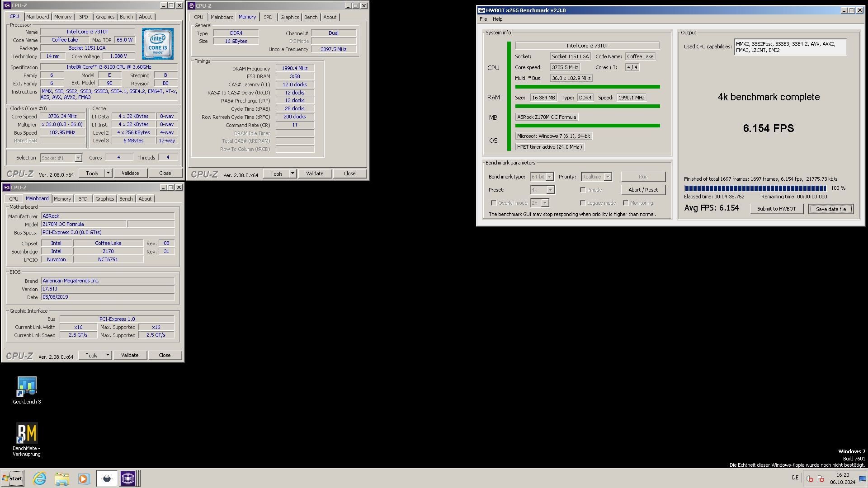Image resolution: width=868 pixels, height=488 pixels.
Task: Toggle Monitoring checkbox
Action: point(626,203)
